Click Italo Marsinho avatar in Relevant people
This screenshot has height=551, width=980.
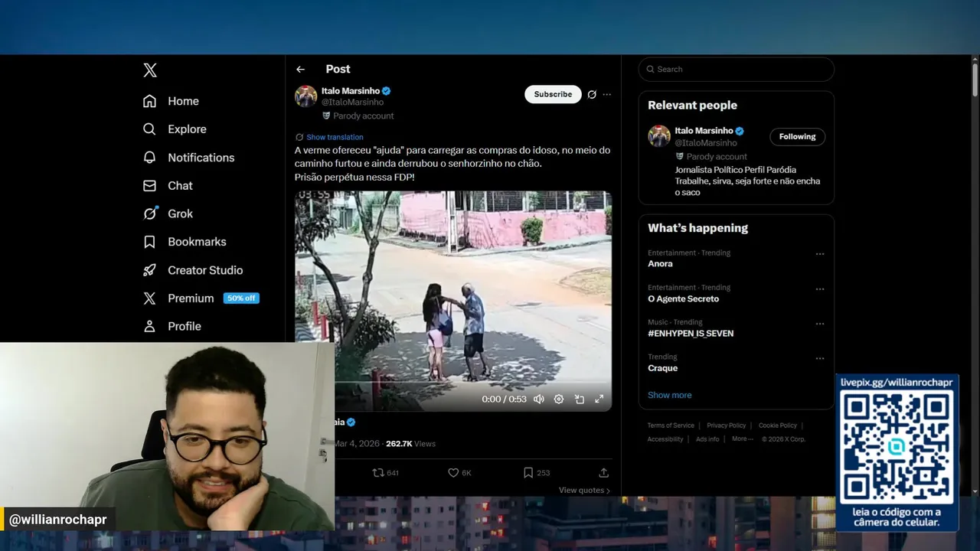[659, 136]
